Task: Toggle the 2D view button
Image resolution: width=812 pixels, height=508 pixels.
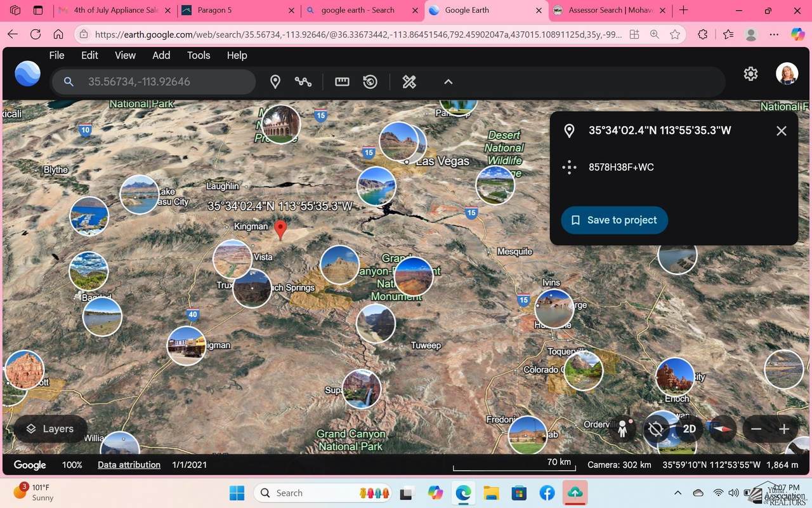Action: pyautogui.click(x=689, y=429)
